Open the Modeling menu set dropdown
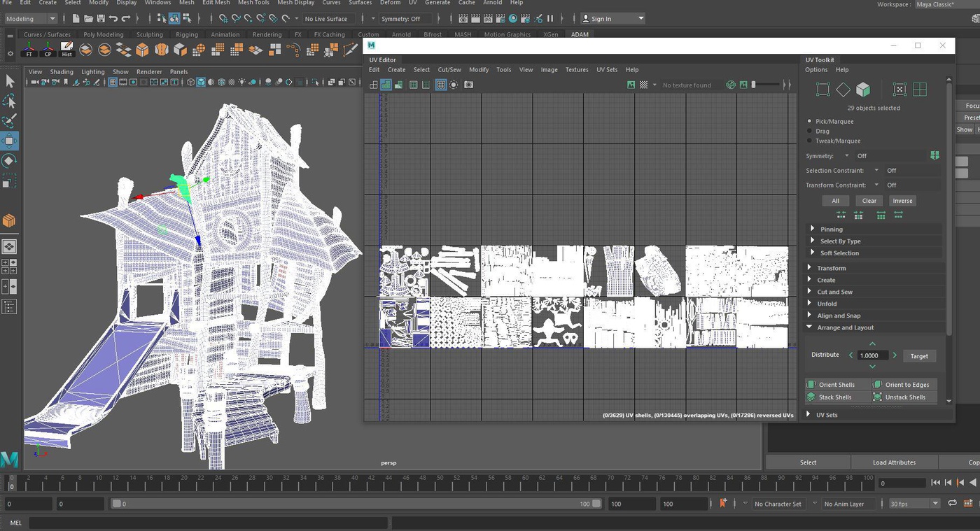Screen dimensions: 980x531 click(x=31, y=19)
